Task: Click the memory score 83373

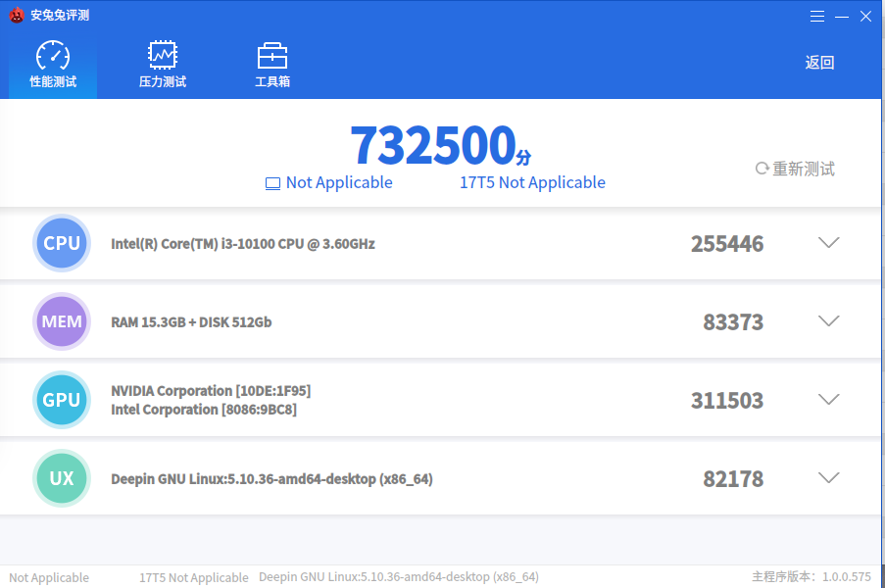Action: (x=733, y=322)
